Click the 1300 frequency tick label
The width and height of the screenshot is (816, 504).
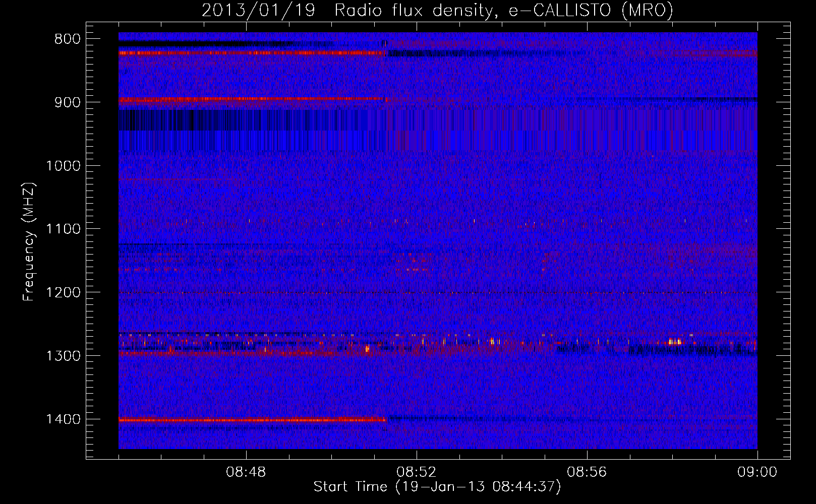(63, 356)
